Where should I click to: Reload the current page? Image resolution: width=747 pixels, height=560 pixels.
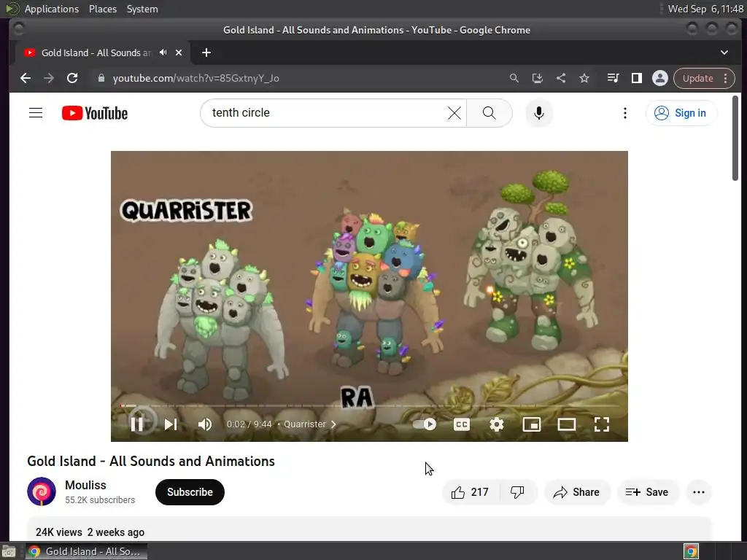[72, 78]
